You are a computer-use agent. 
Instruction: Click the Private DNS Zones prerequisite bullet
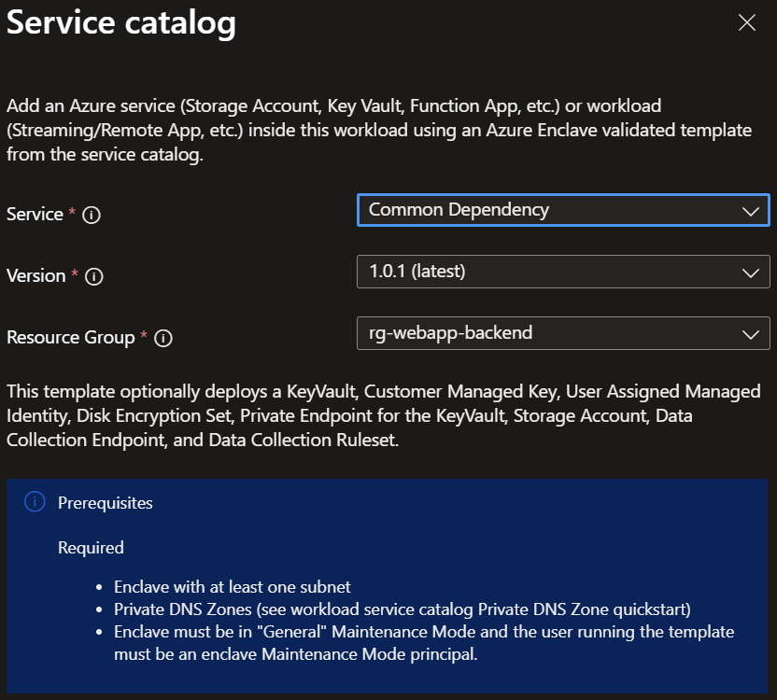point(402,609)
